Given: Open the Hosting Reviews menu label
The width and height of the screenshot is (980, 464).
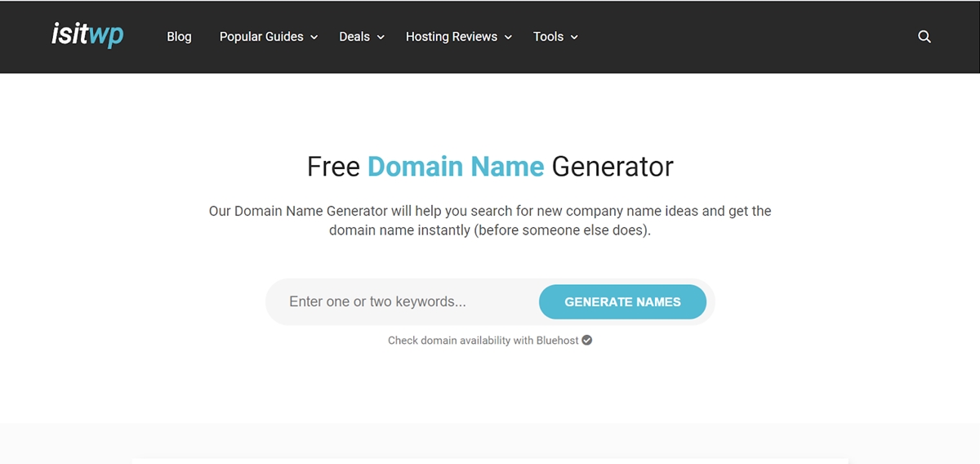Looking at the screenshot, I should 452,37.
